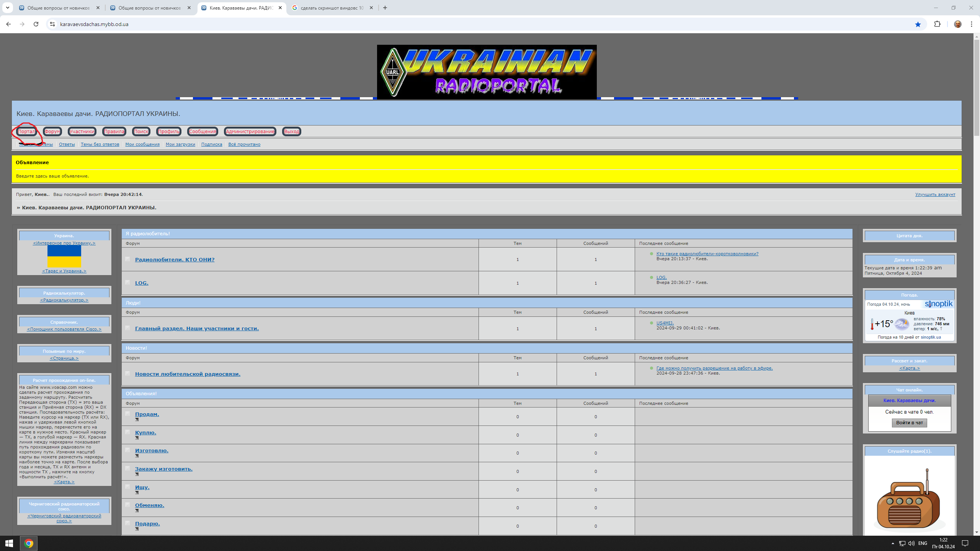Switch to the 'сделать скриншот виндовс 10' tab
The height and width of the screenshot is (551, 980).
[332, 8]
